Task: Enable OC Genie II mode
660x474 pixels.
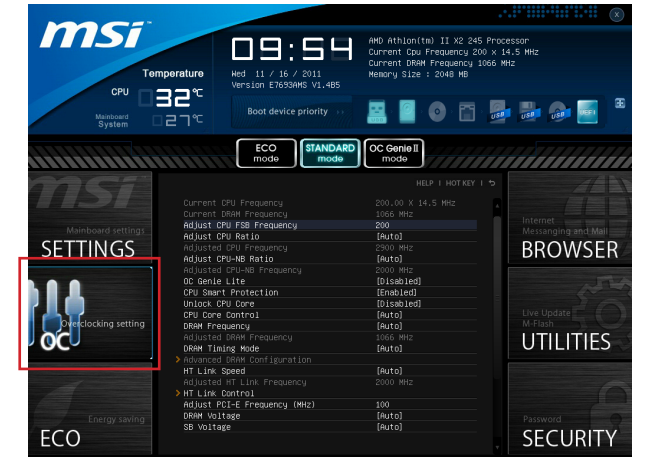Action: [394, 153]
